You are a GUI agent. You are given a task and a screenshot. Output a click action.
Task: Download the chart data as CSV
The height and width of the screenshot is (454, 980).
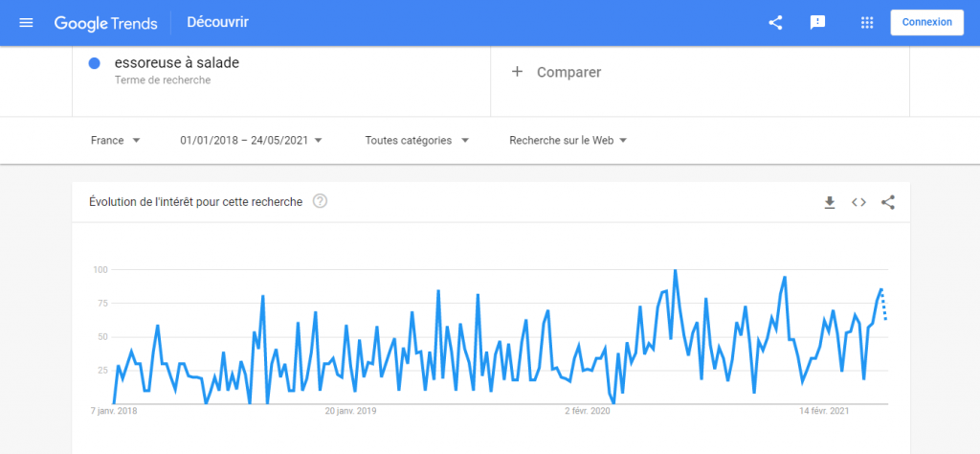pos(830,202)
